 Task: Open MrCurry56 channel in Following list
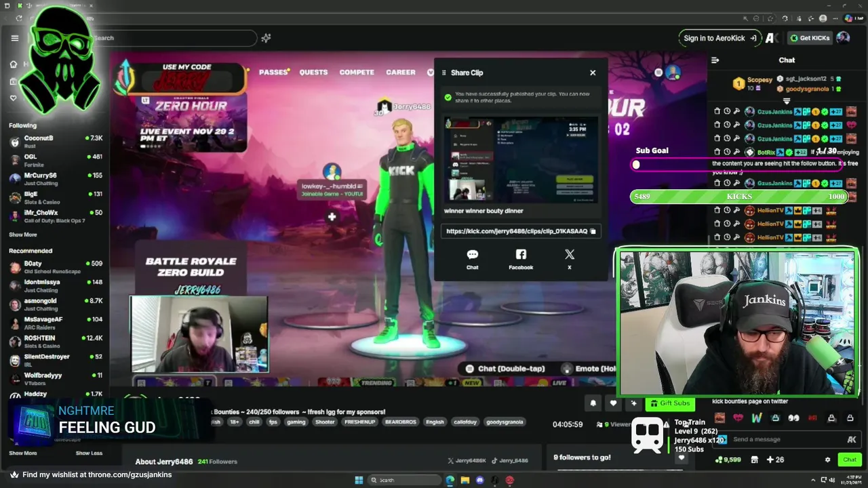[x=56, y=178]
